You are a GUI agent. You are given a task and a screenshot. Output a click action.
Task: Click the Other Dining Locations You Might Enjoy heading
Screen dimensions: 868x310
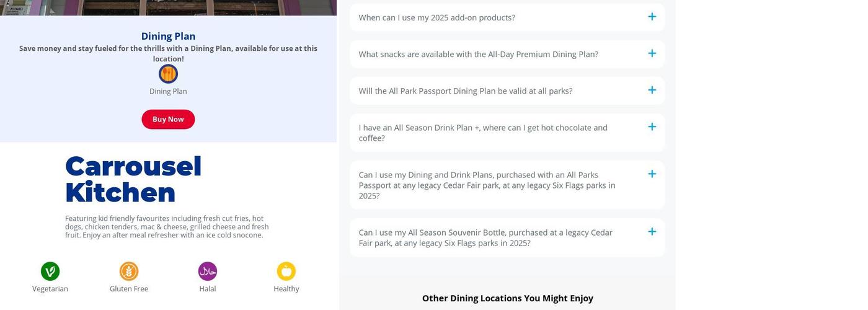click(507, 298)
